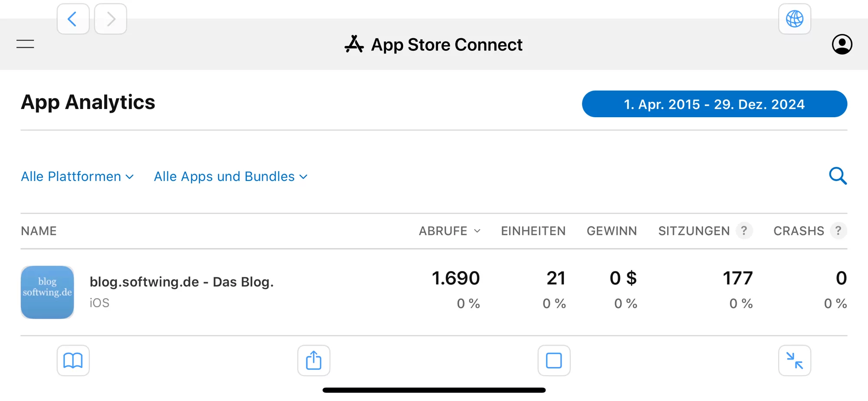Screen dimensions: 868x401
Task: Expand the Alle Plattformen filter
Action: (x=77, y=177)
